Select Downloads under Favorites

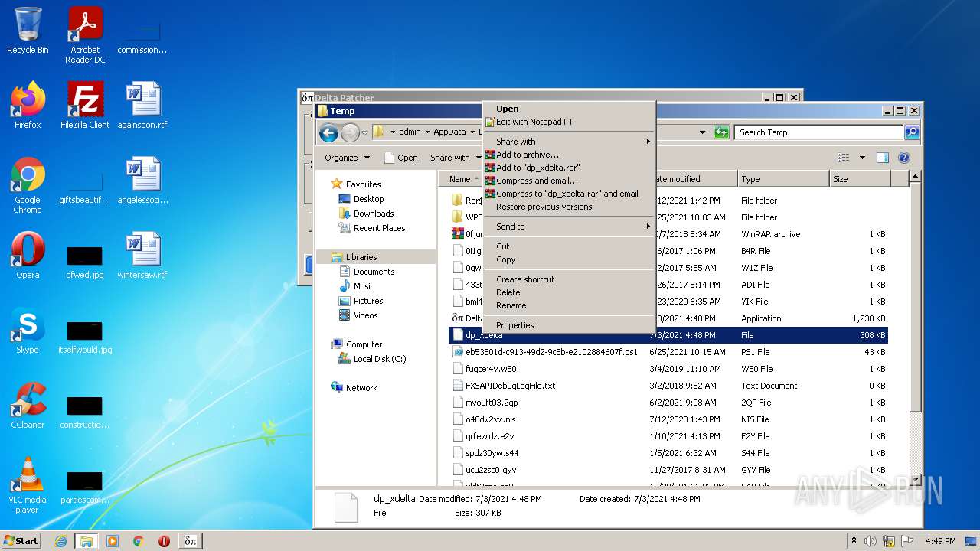tap(374, 214)
